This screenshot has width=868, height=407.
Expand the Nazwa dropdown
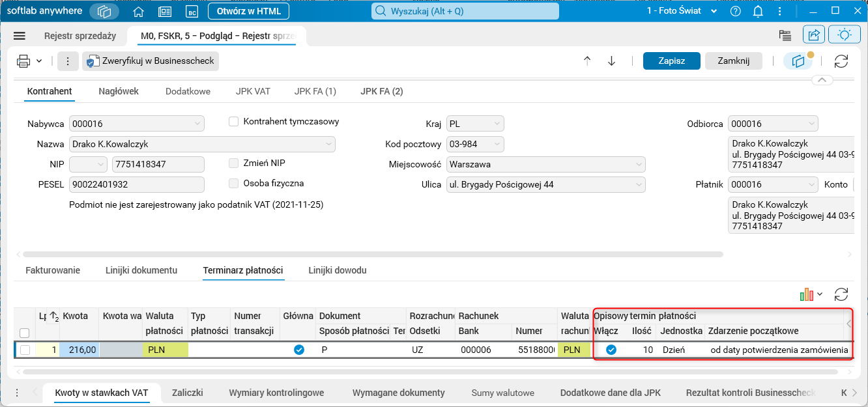(x=328, y=145)
